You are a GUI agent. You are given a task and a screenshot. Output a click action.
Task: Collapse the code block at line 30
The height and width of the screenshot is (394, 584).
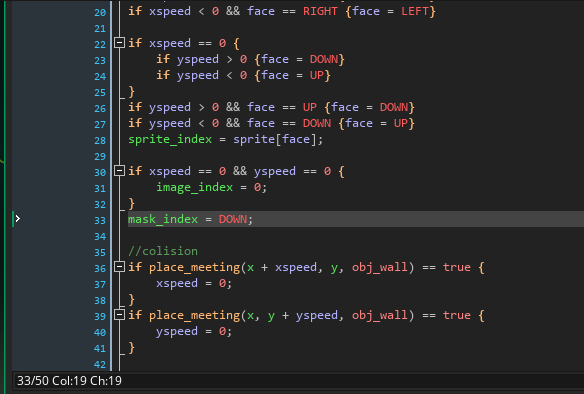coord(119,171)
